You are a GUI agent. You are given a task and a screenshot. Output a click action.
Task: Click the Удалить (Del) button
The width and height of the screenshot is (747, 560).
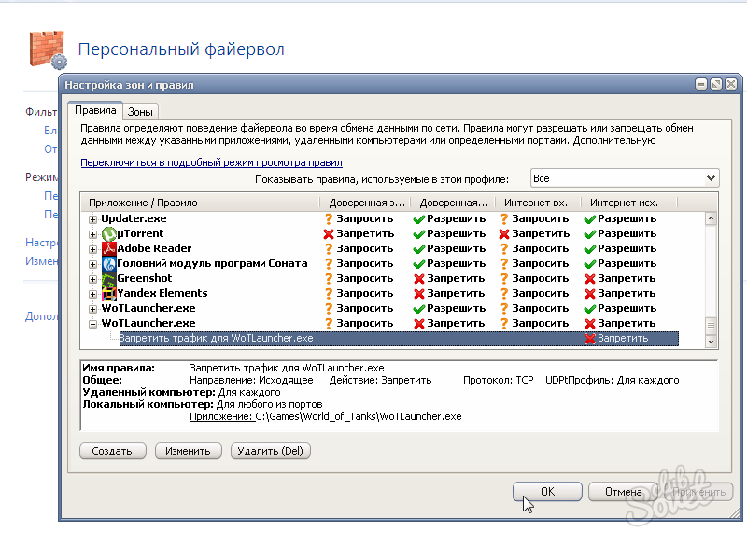tap(270, 451)
